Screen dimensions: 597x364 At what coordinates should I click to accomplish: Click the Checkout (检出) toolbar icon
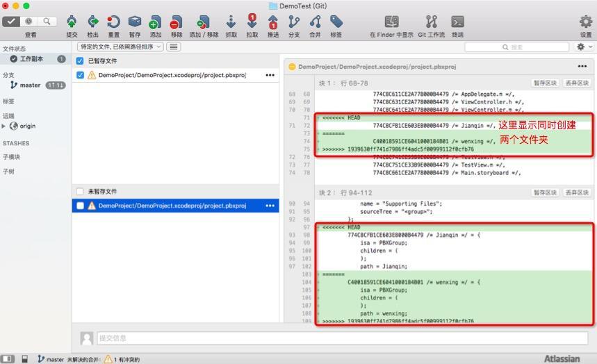click(x=92, y=22)
